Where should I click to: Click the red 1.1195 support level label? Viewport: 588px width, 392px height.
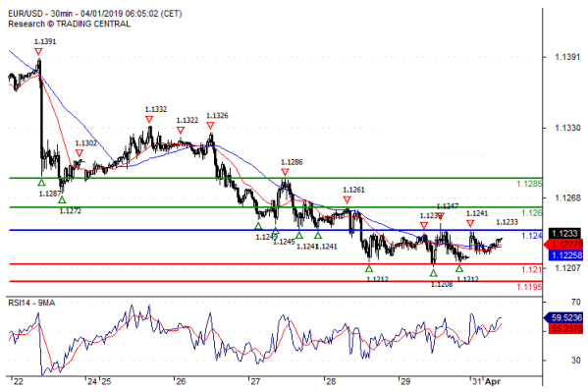coord(529,287)
